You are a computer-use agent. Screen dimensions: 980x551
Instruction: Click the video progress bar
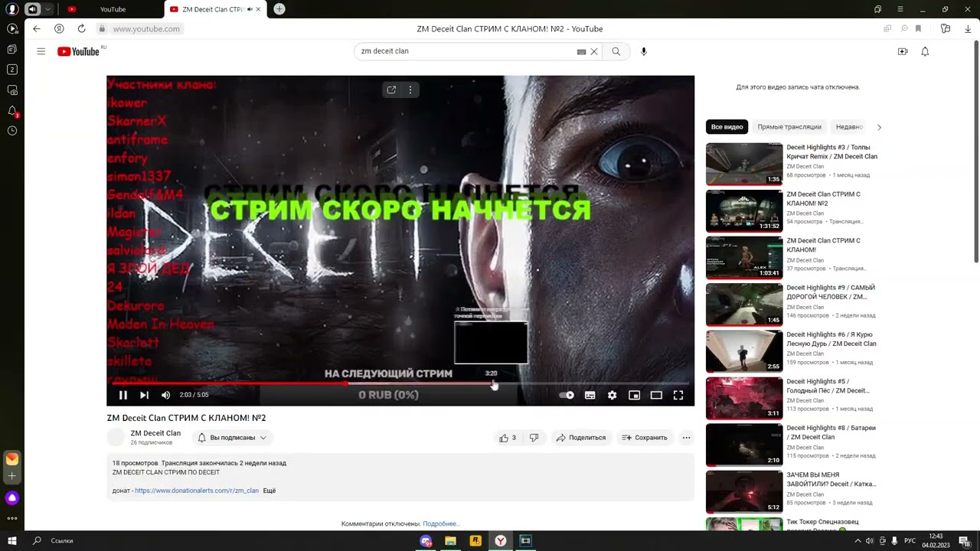[x=400, y=383]
